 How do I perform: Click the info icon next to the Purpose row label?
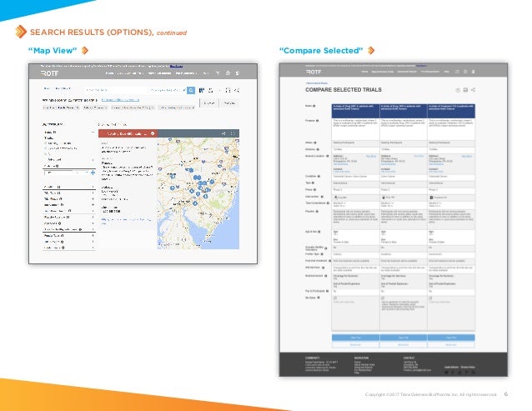[x=318, y=121]
